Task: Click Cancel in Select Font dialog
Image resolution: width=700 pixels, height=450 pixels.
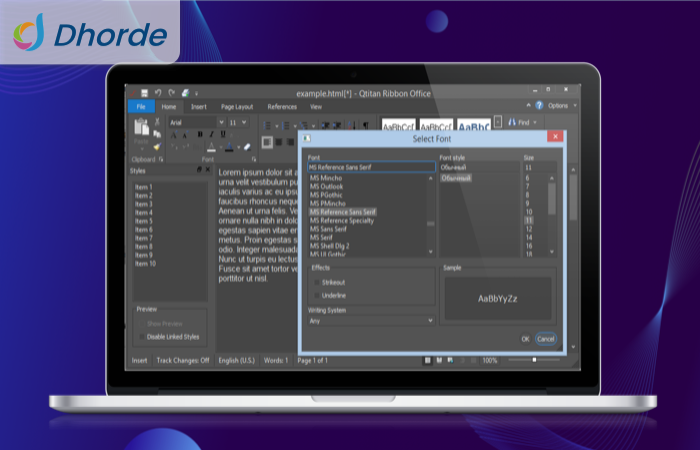Action: click(545, 339)
